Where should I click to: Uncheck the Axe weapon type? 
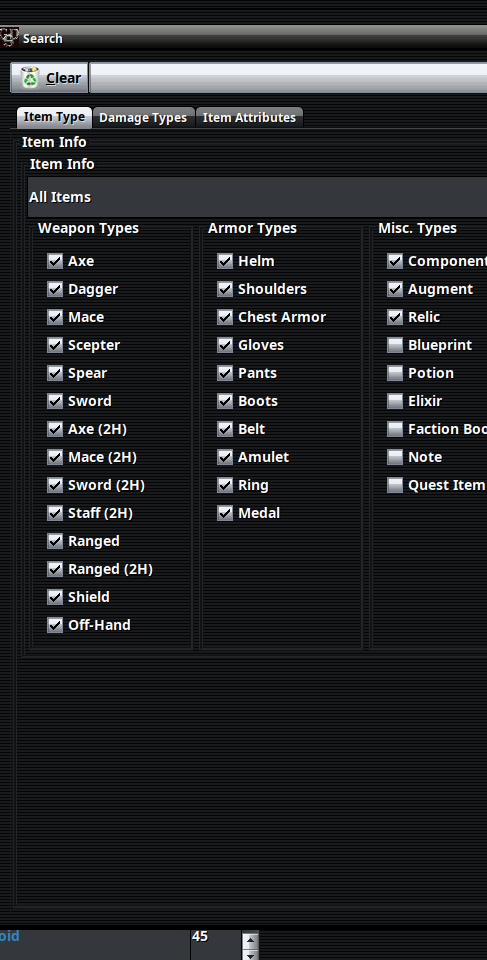point(55,261)
